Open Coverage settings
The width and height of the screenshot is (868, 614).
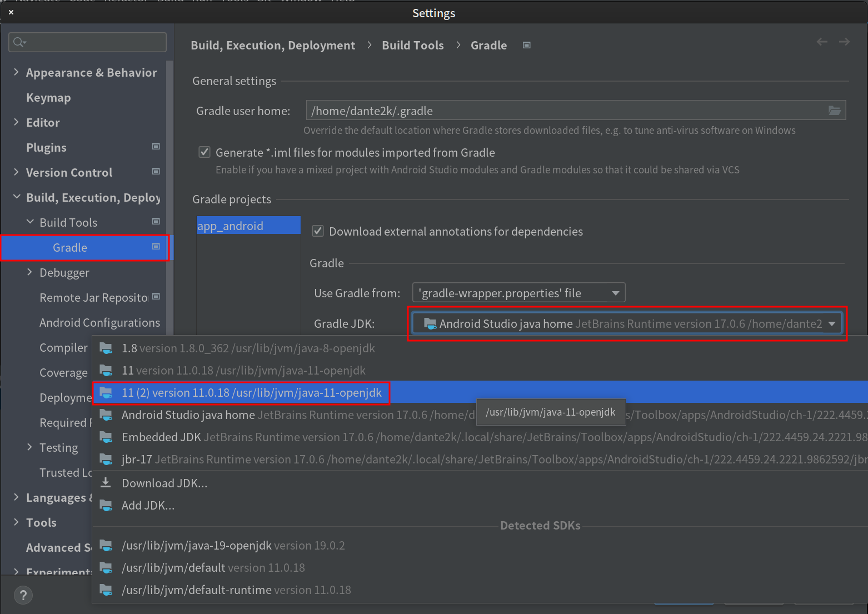click(x=63, y=372)
